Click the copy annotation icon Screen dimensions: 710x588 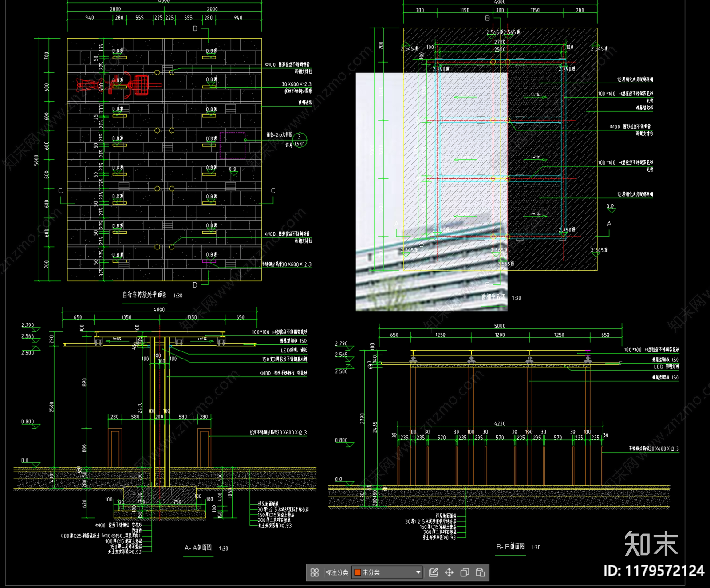point(465,572)
